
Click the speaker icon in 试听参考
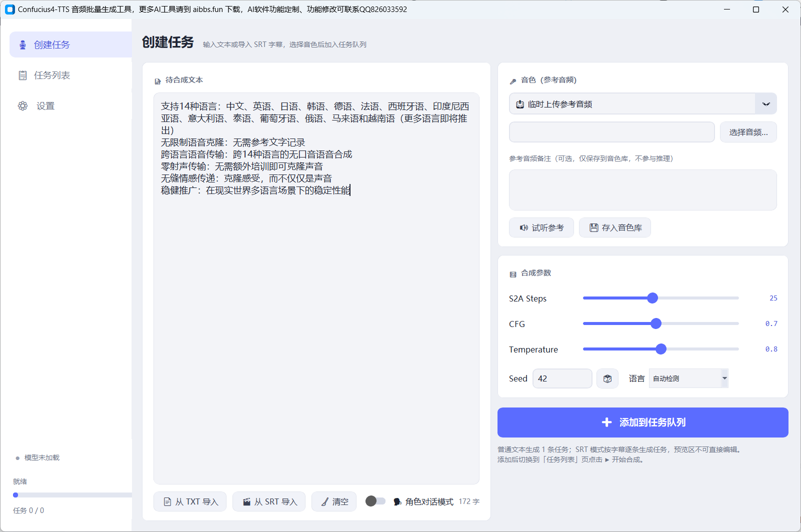pos(523,227)
